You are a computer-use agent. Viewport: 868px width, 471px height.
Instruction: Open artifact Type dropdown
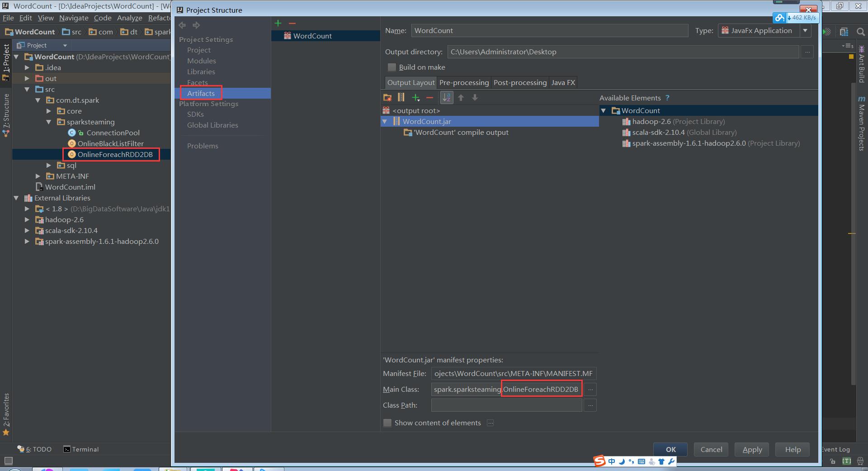[x=806, y=31]
